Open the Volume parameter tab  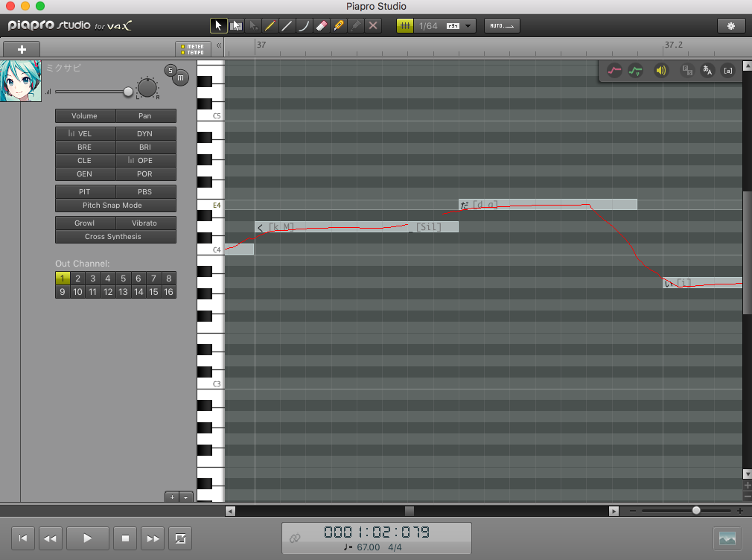(x=85, y=115)
